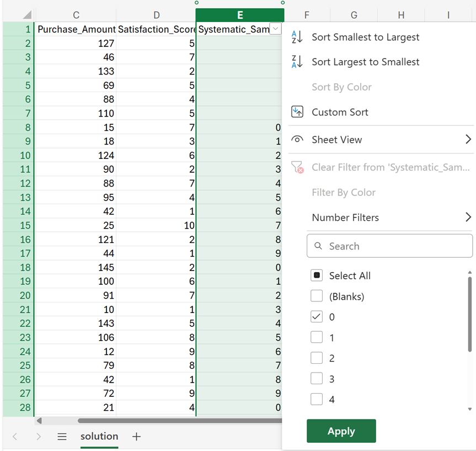The height and width of the screenshot is (451, 476).
Task: Click the Sort Smallest to Largest icon
Action: coord(297,37)
